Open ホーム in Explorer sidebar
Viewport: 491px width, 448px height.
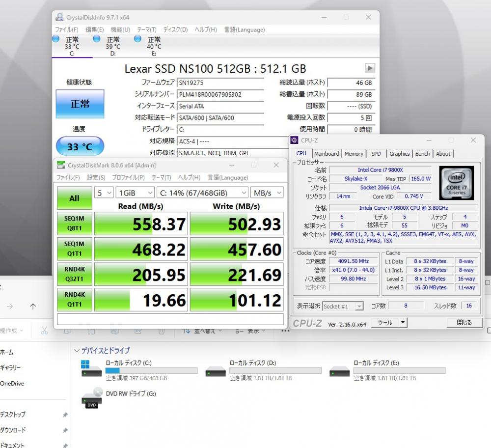7,352
